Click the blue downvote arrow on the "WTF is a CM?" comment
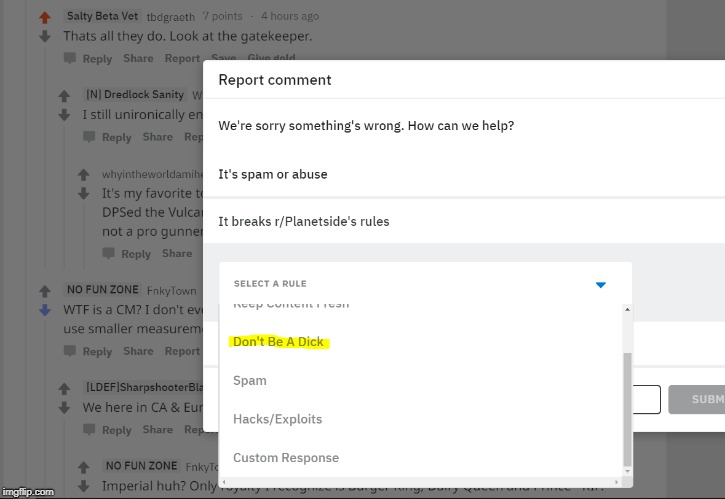This screenshot has height=499, width=725. tap(44, 310)
